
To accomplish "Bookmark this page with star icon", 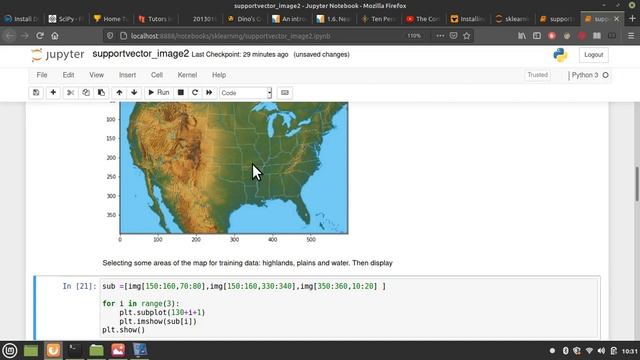I will [467, 36].
